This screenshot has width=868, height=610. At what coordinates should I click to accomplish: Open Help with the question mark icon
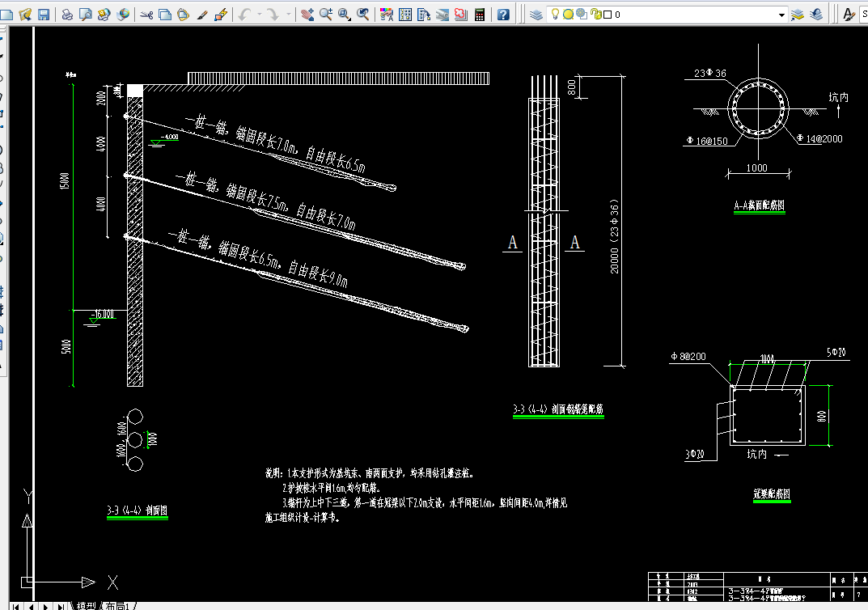(x=503, y=15)
